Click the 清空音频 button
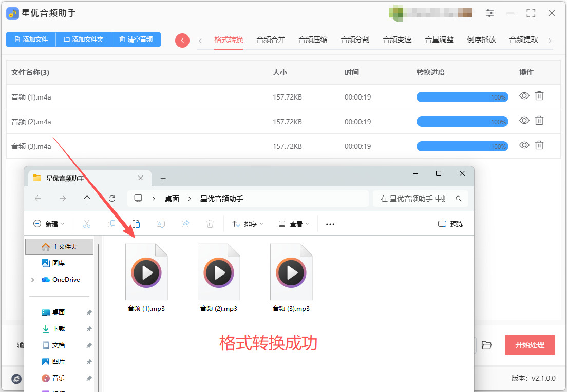This screenshot has width=567, height=392. click(x=136, y=40)
